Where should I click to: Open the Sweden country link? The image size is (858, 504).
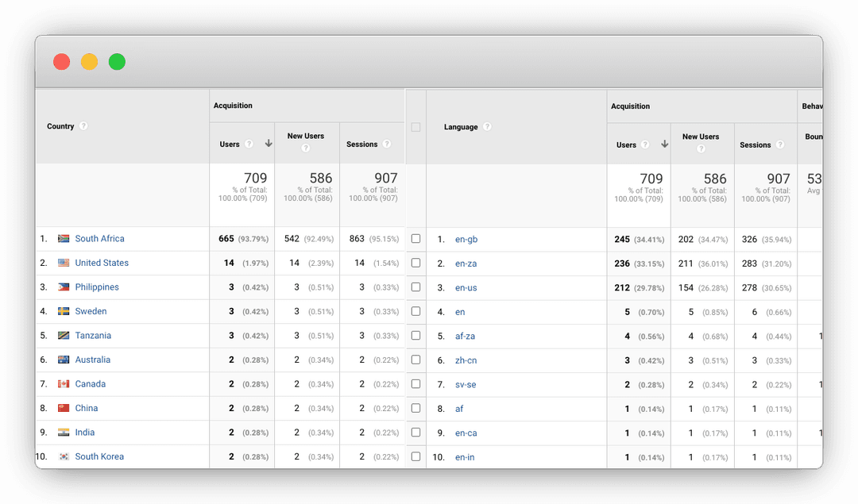point(91,311)
